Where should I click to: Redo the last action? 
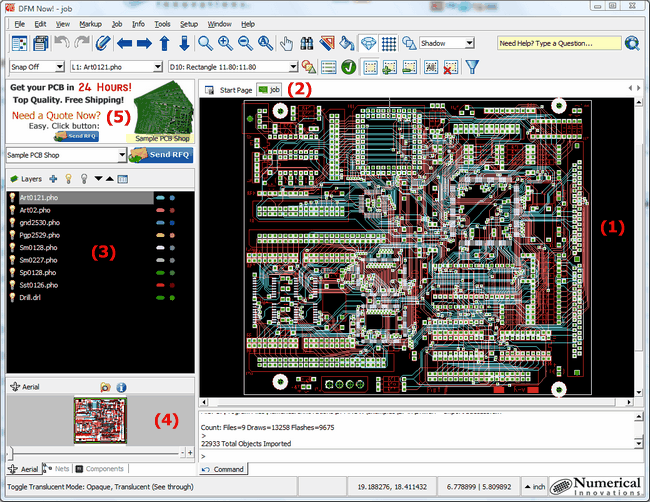82,43
